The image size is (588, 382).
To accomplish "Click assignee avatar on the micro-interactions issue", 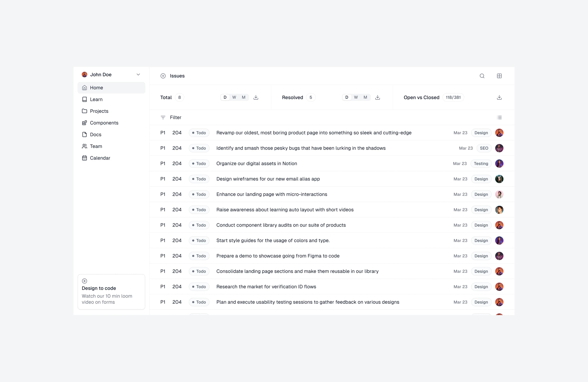I will click(499, 194).
